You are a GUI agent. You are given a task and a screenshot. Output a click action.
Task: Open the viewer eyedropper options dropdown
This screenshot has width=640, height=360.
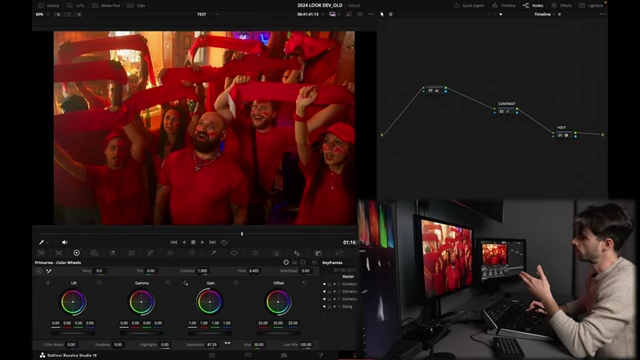[x=47, y=242]
